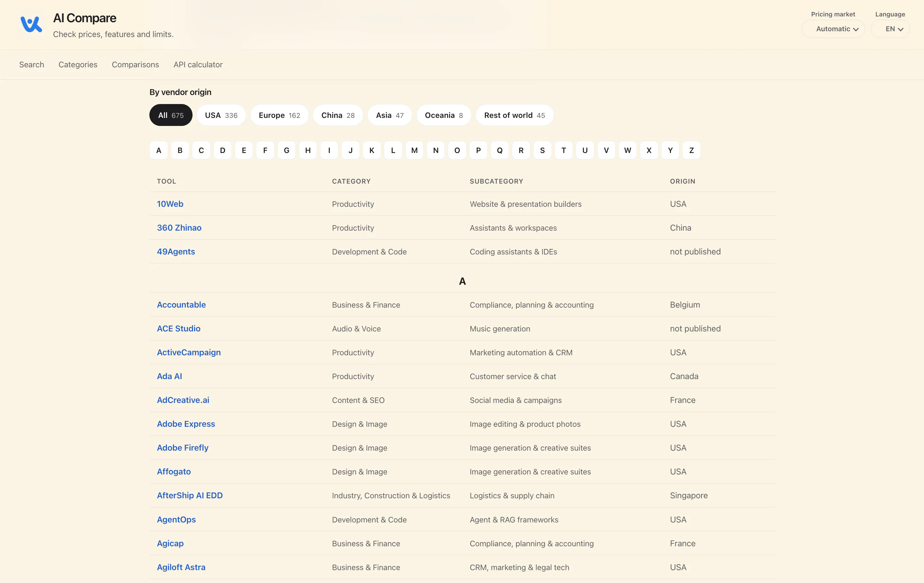Viewport: 924px width, 583px height.
Task: Filter vendors by Rest of world 45
Action: [514, 115]
